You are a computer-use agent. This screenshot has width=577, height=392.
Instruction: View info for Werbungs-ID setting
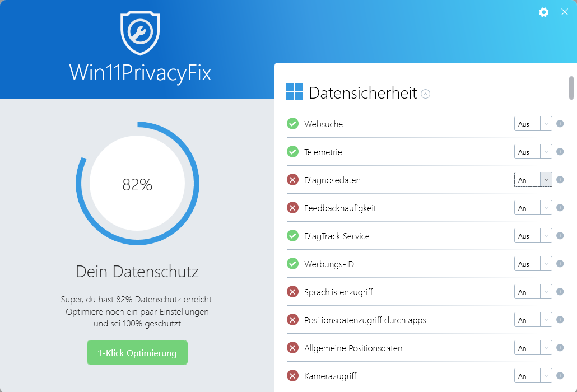560,264
